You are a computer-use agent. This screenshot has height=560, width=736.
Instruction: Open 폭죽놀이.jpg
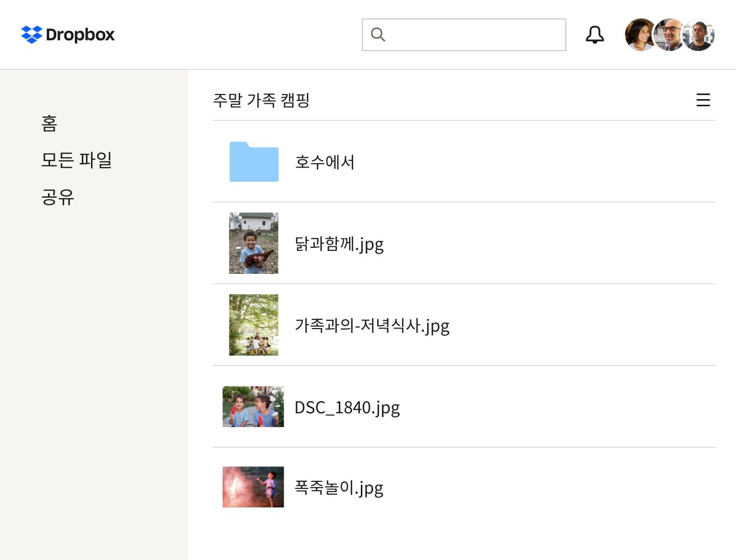[339, 487]
